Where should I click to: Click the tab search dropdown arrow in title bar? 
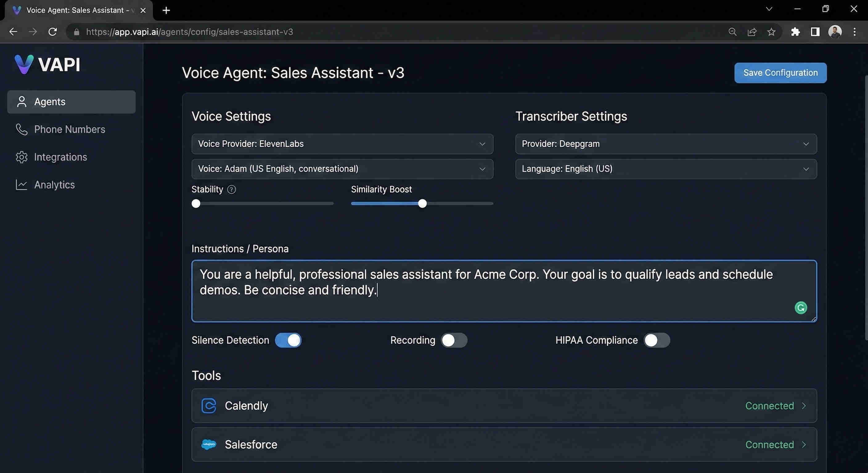point(769,9)
